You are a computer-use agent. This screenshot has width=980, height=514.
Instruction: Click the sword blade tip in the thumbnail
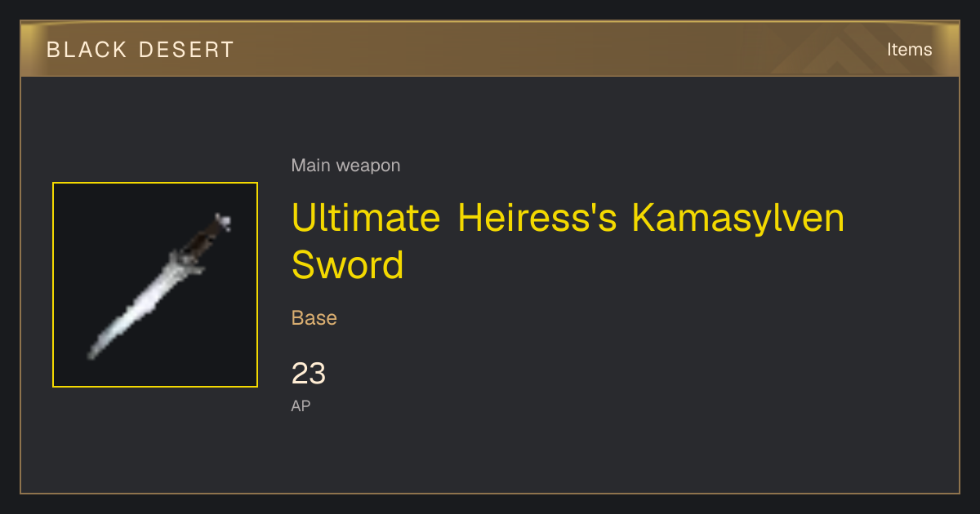(x=92, y=353)
